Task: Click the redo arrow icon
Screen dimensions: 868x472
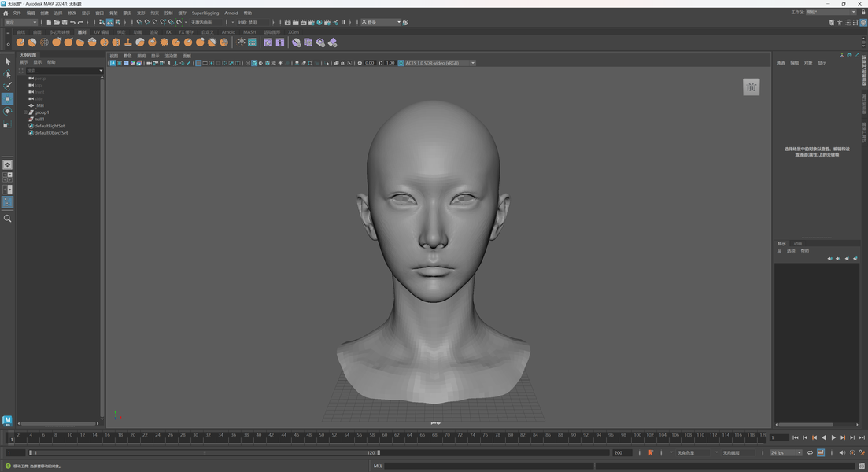Action: 80,22
